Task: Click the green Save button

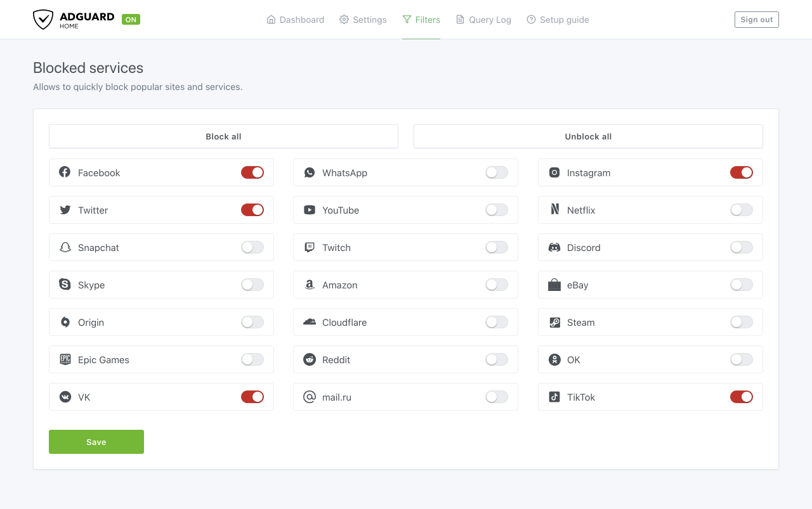Action: tap(96, 442)
